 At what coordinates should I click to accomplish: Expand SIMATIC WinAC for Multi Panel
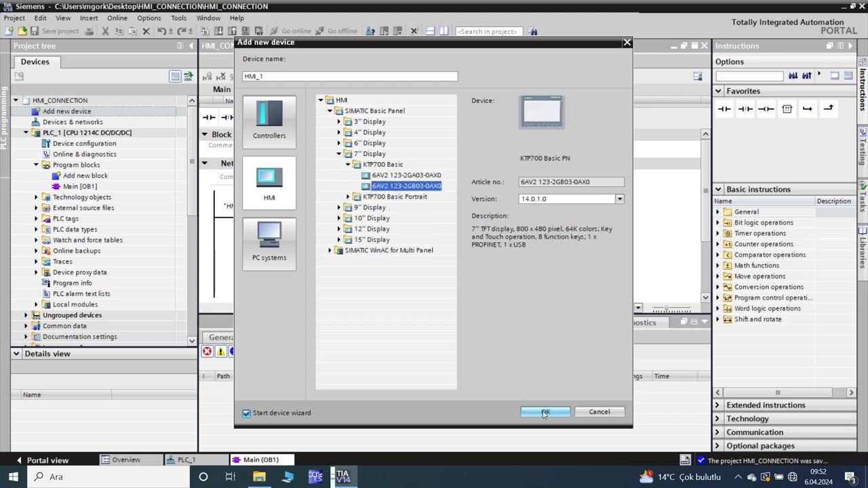point(330,250)
